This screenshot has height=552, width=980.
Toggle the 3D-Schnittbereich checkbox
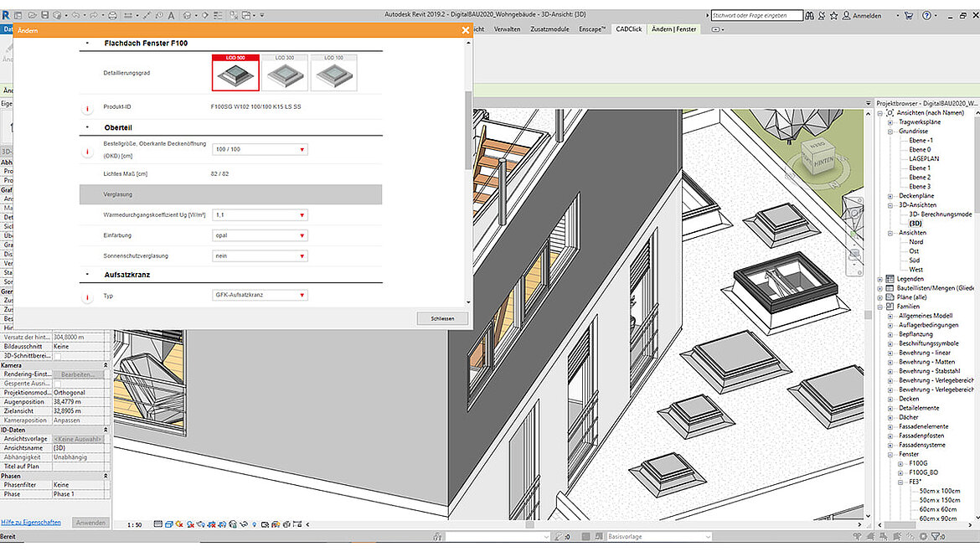[x=57, y=357]
